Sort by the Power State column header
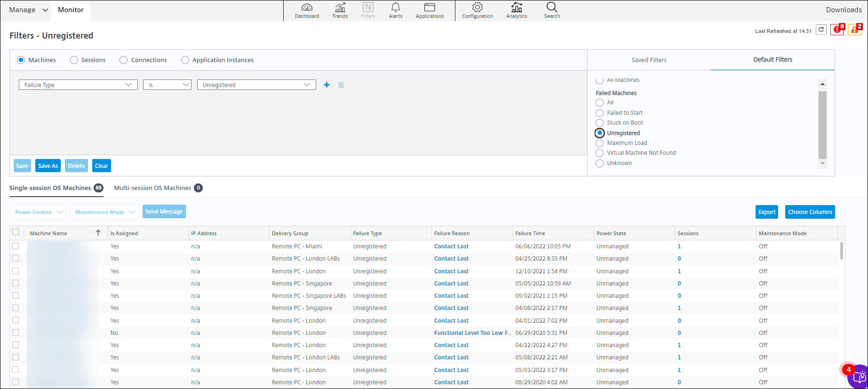The image size is (868, 389). tap(635, 233)
